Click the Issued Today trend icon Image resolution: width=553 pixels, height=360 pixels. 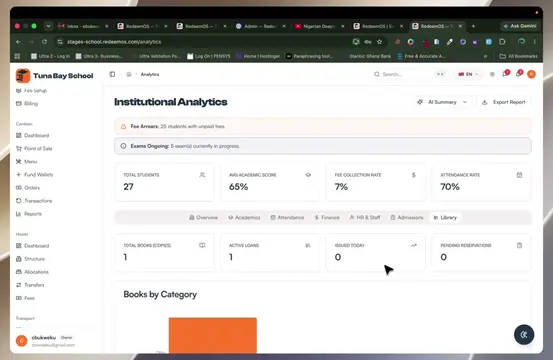tap(414, 245)
